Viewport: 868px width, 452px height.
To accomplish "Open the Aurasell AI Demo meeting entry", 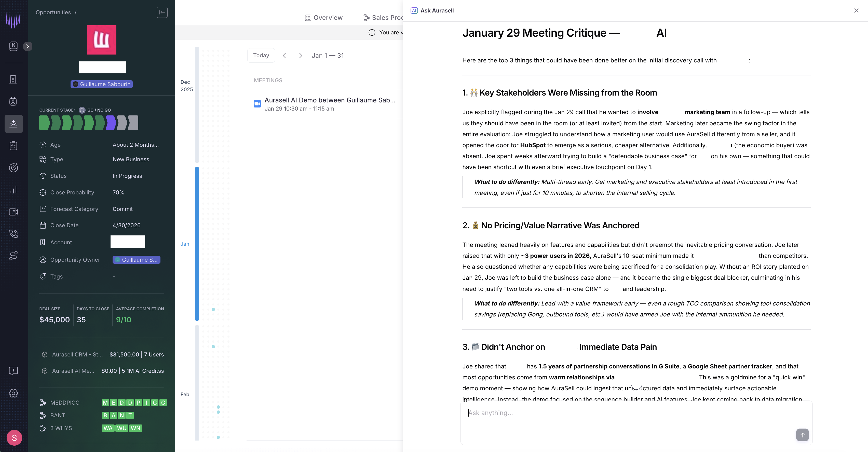I will (330, 104).
